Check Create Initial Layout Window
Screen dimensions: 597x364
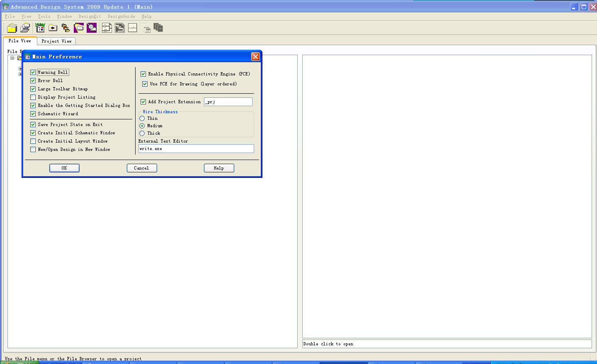click(33, 141)
